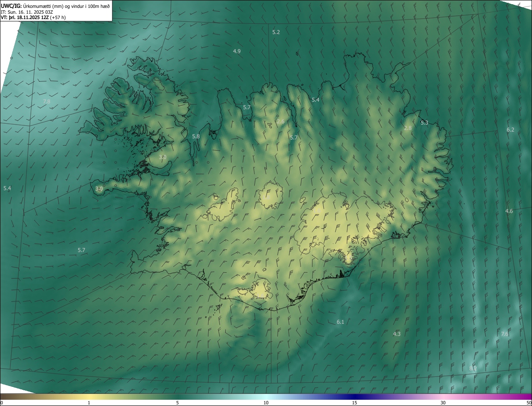Click the "5.8" map value
The image size is (532, 406).
[196, 136]
